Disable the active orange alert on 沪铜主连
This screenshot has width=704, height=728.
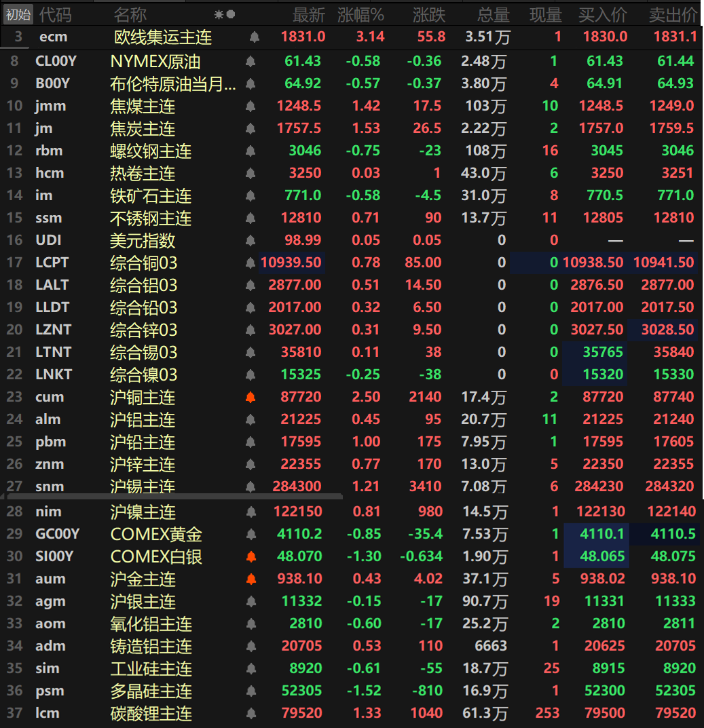[x=251, y=398]
